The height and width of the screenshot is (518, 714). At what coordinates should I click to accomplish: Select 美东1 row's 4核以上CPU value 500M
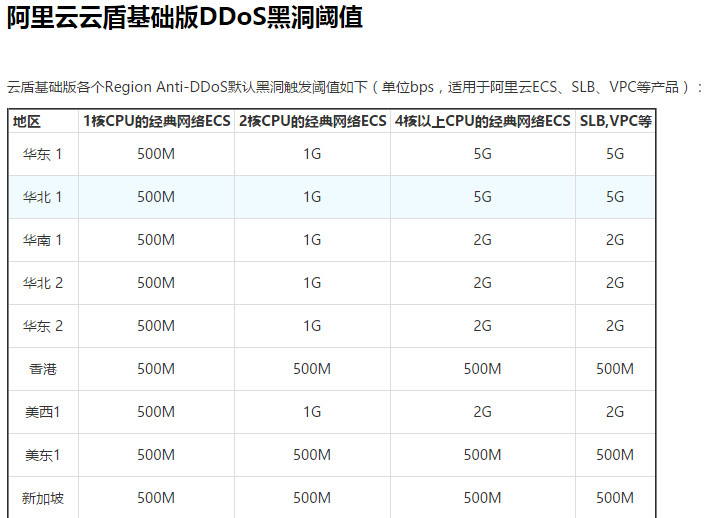coord(482,455)
